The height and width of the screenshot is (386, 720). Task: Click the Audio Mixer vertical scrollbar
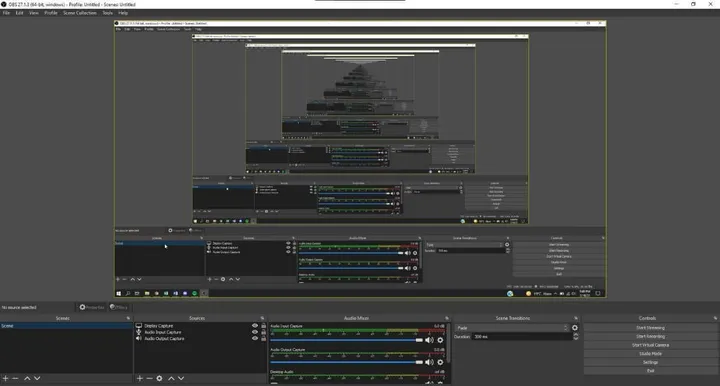(448, 344)
